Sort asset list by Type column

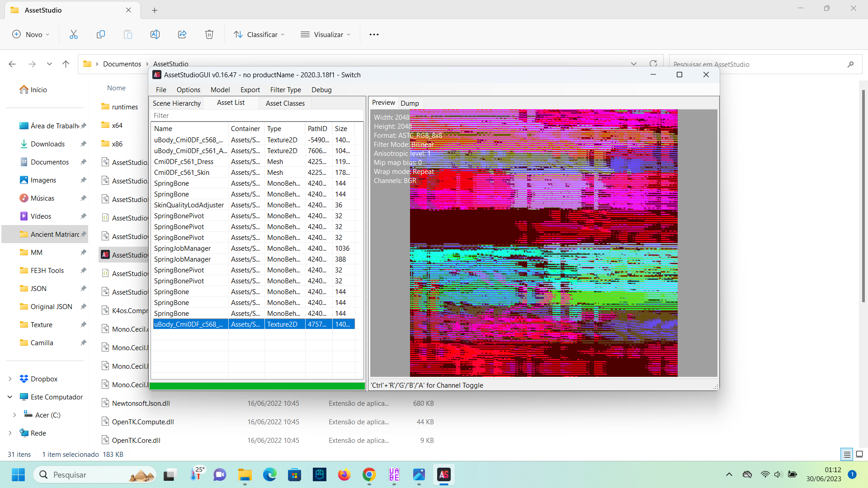[x=285, y=128]
